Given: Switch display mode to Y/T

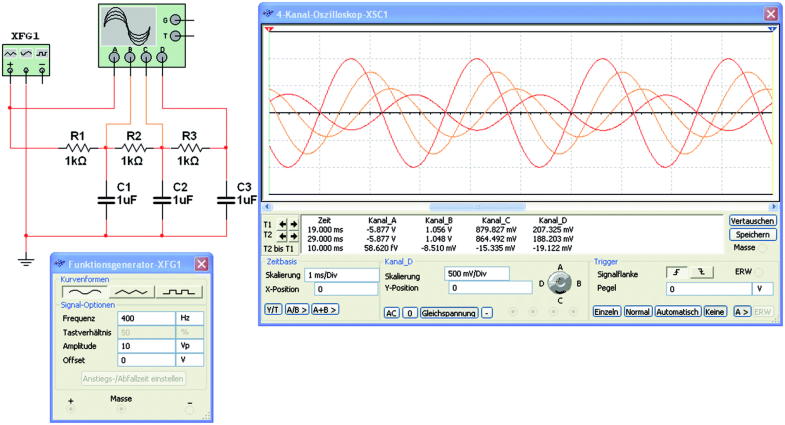Looking at the screenshot, I should point(273,310).
